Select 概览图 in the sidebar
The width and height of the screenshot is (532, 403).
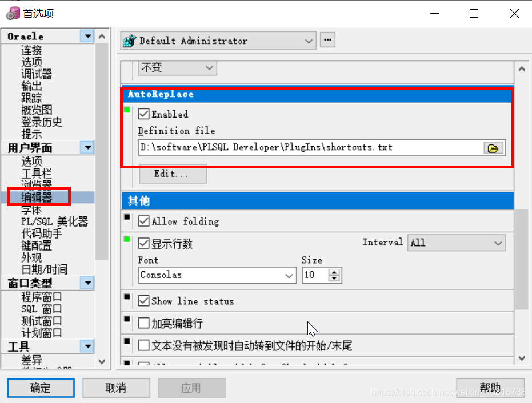pos(37,110)
